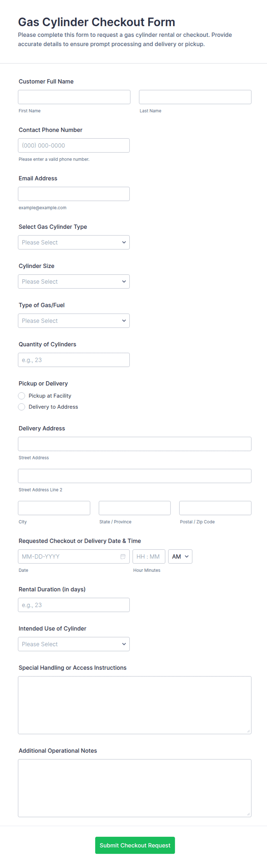This screenshot has height=868, width=267.
Task: Select Pickup at Facility radio button
Action: [x=22, y=396]
